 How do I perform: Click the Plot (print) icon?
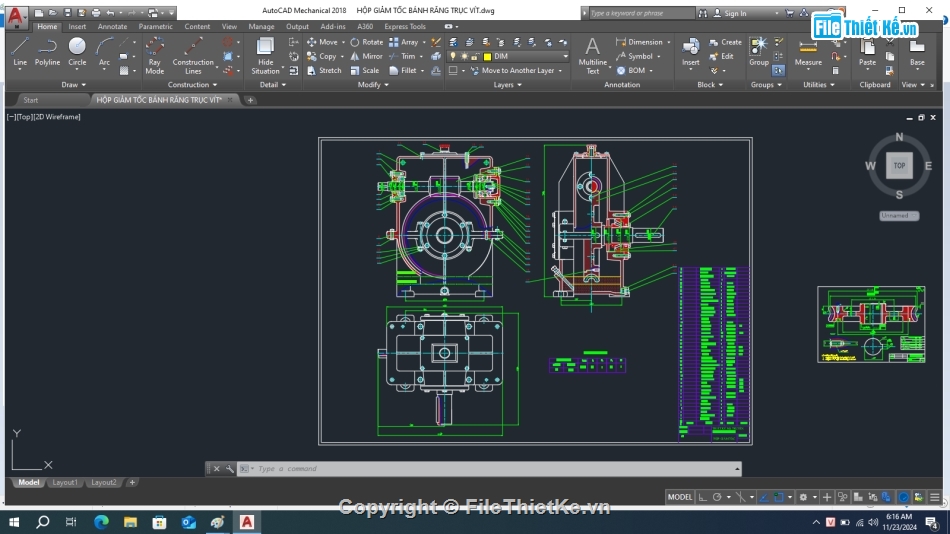(x=96, y=13)
